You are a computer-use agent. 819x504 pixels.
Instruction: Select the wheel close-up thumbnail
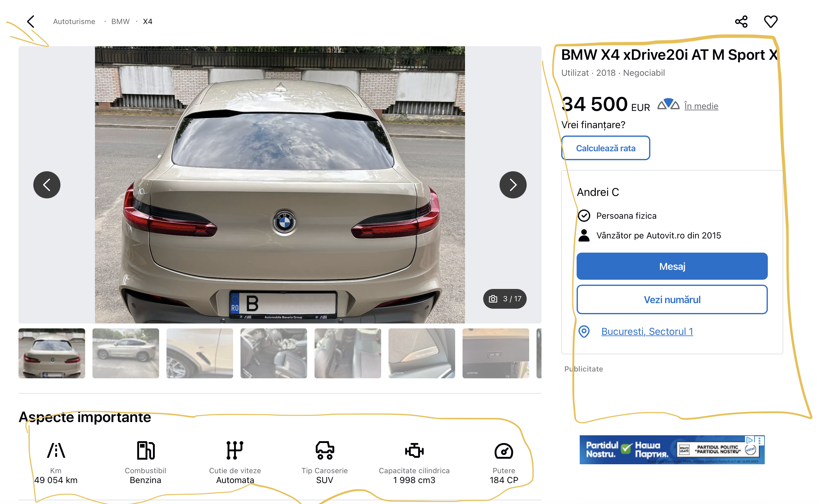(200, 353)
